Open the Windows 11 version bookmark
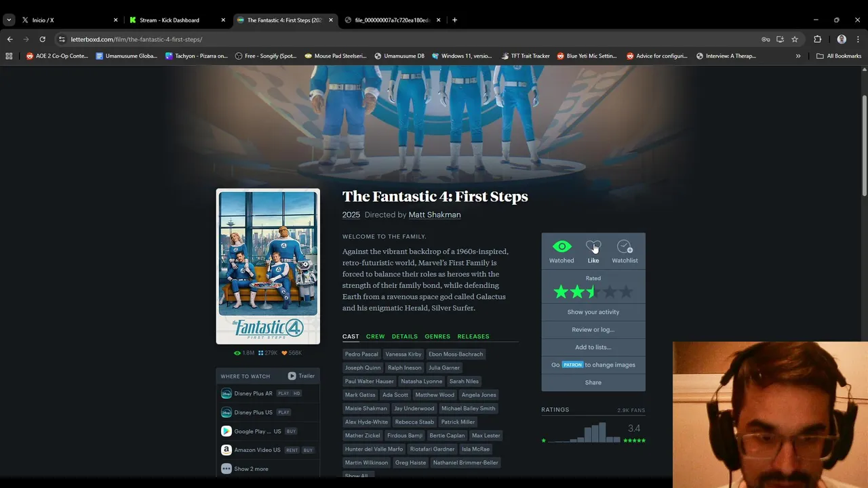Screen dimensions: 868x488 [462, 56]
